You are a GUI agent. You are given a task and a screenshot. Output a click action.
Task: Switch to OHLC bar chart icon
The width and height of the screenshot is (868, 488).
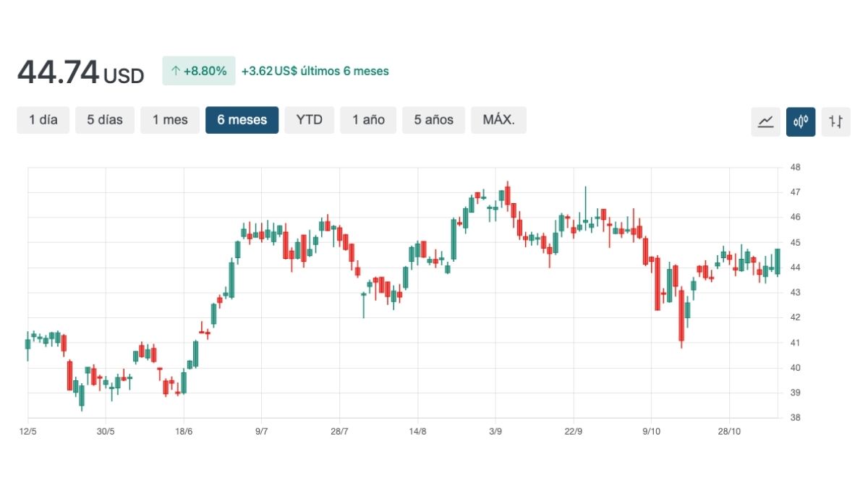click(835, 121)
